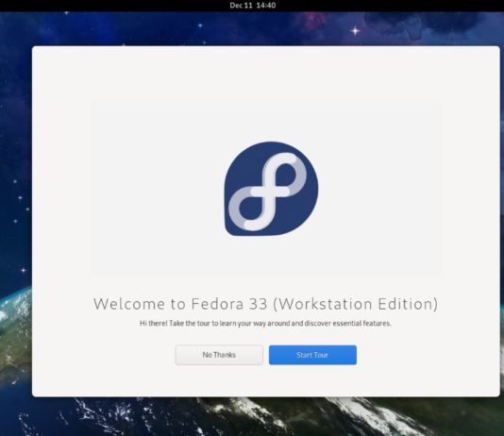The width and height of the screenshot is (504, 436).
Task: Select the Welcome to Fedora 33 heading
Action: click(265, 304)
